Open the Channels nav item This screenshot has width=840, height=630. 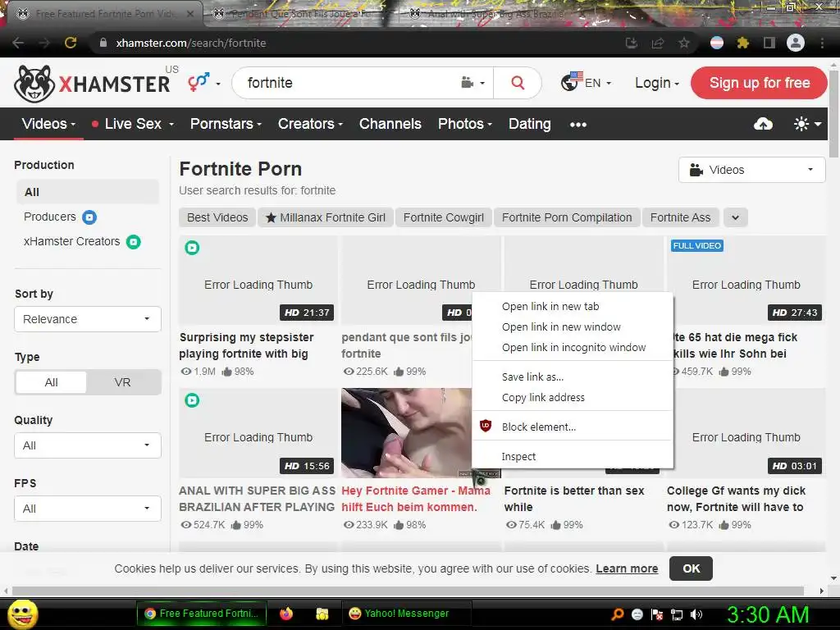pos(390,124)
